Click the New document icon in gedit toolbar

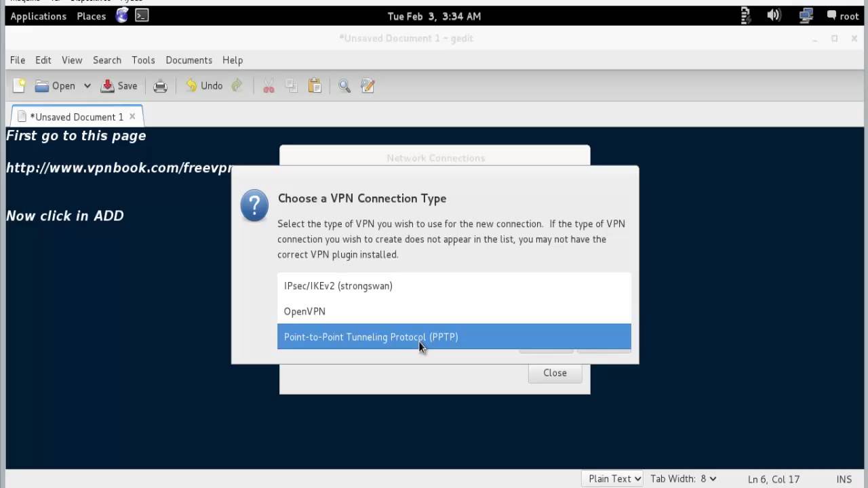click(x=19, y=86)
